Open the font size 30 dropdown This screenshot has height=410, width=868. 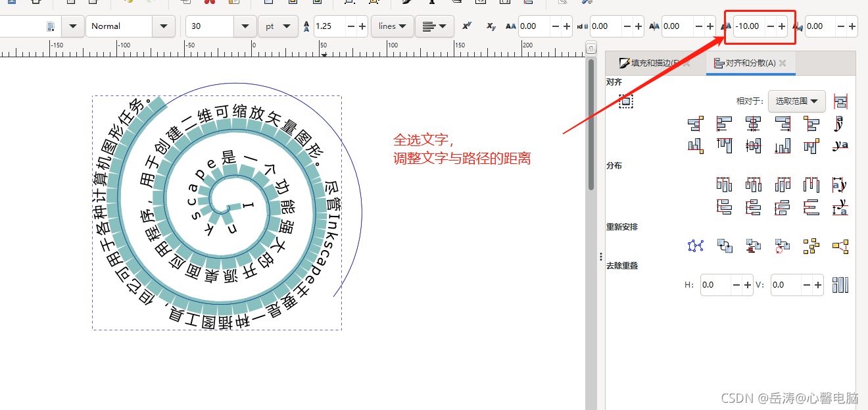click(245, 26)
